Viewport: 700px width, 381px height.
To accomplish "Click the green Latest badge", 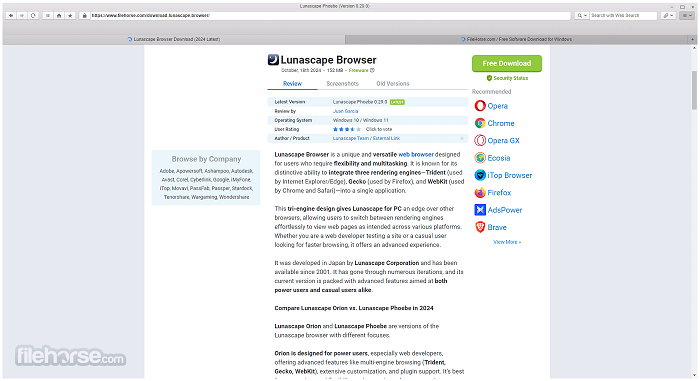I will click(397, 102).
